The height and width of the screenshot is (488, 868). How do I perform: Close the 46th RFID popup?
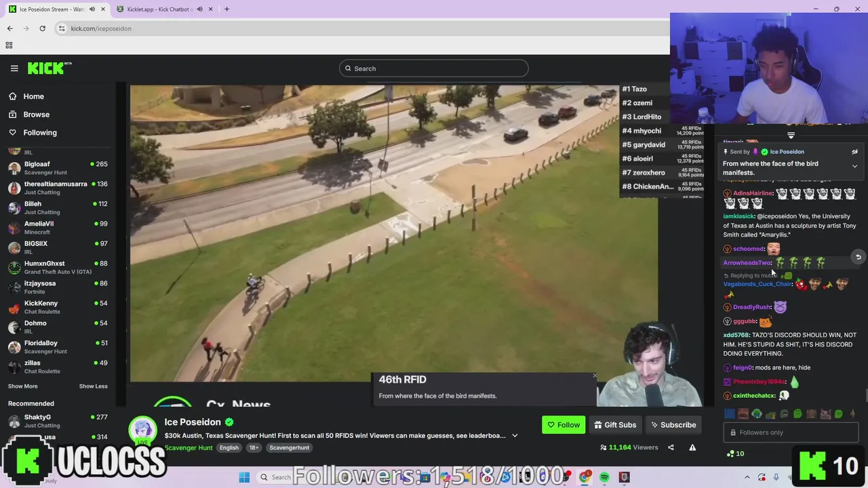pos(595,375)
